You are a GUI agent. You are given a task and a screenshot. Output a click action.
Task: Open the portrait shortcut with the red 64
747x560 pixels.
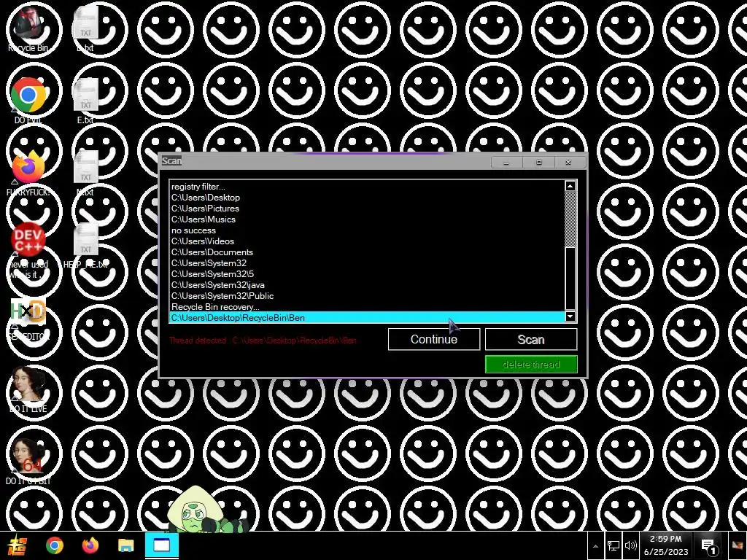coord(28,461)
